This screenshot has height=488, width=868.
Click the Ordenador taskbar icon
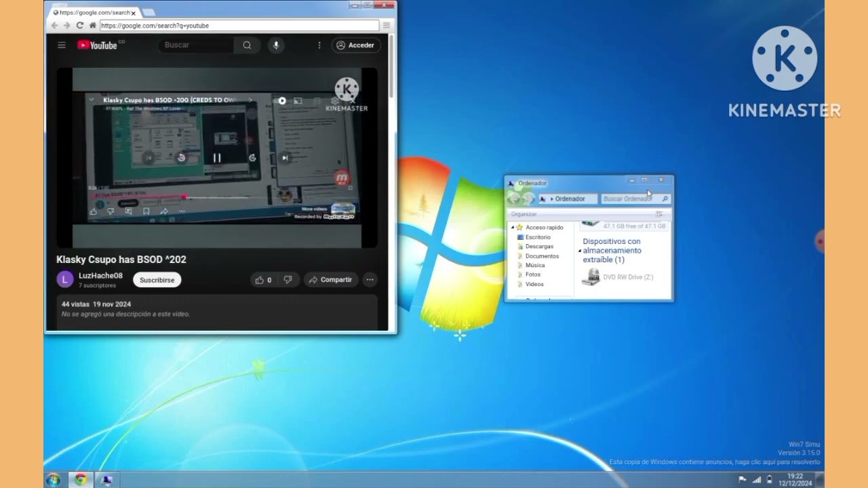click(106, 480)
